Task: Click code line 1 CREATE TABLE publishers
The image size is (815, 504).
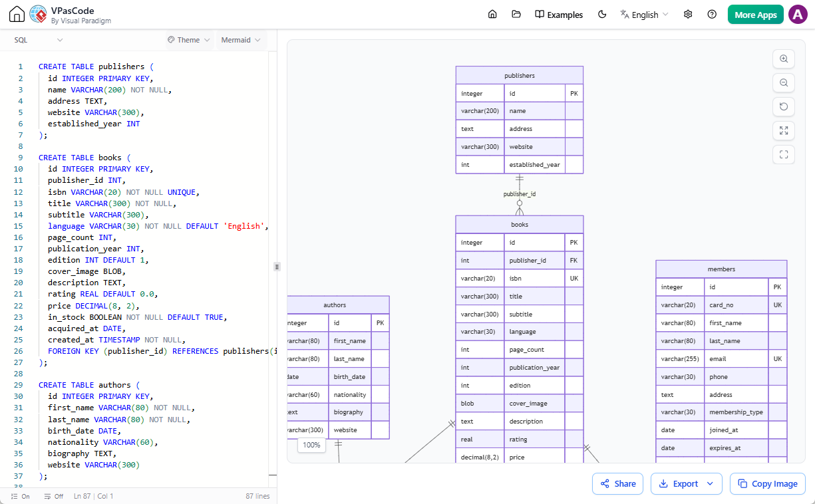Action: click(96, 66)
